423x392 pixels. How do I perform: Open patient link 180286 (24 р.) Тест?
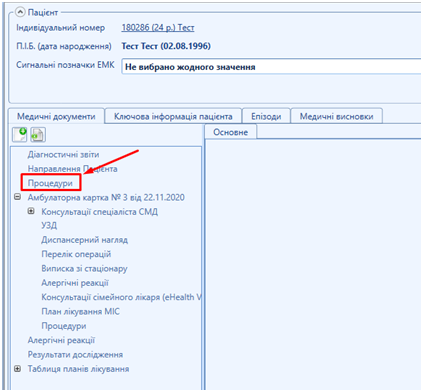[x=158, y=28]
